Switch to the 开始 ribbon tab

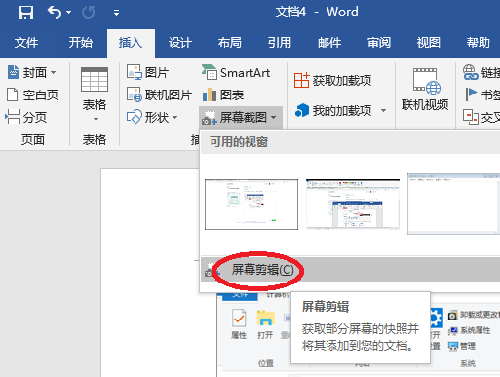pyautogui.click(x=81, y=43)
